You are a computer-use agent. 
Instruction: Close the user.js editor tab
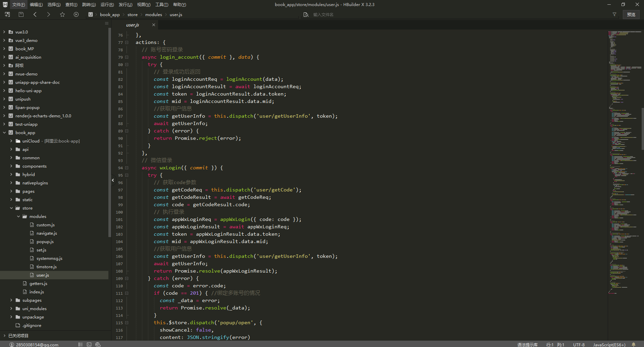[x=154, y=25]
